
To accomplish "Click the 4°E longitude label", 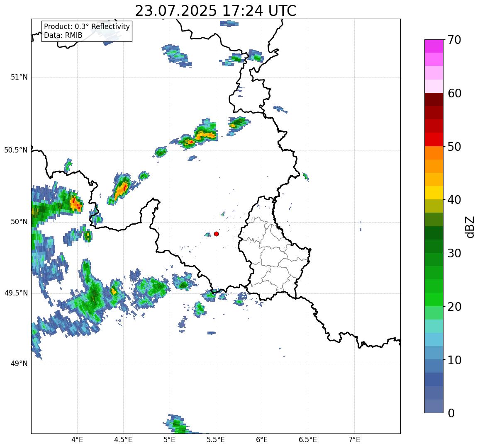I will point(77,440).
